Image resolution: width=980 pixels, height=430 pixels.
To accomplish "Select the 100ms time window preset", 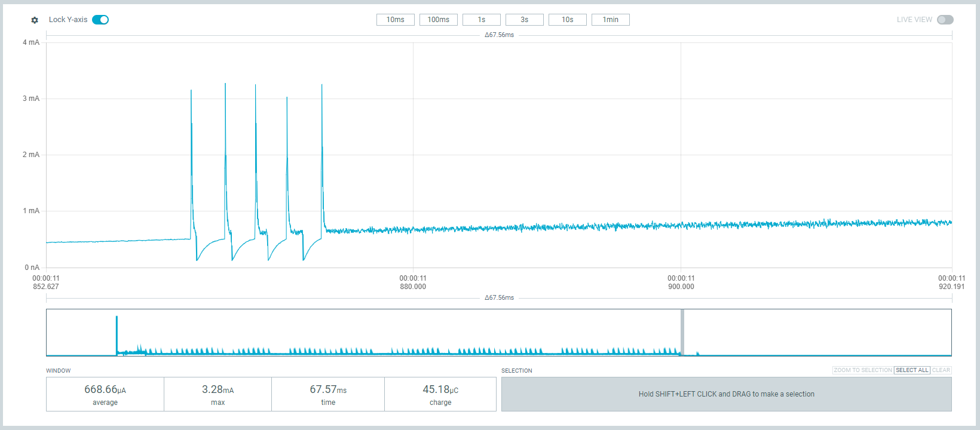I will pyautogui.click(x=438, y=20).
